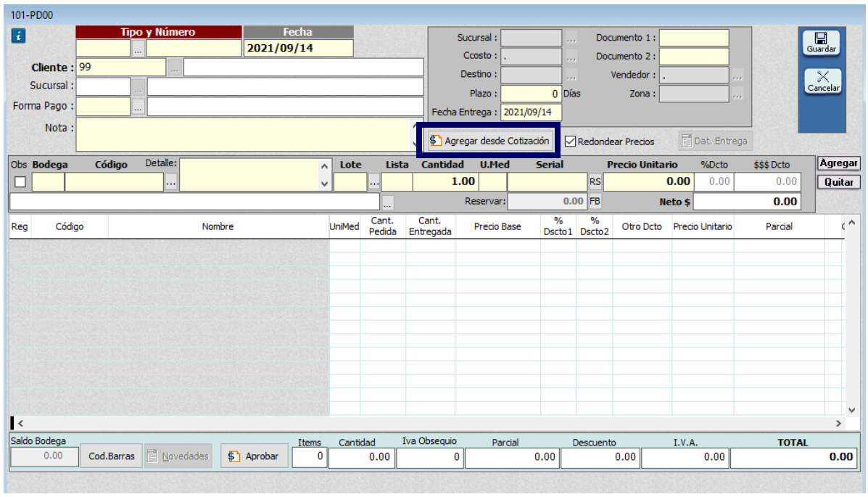The image size is (868, 497).
Task: Edit the Cantidad field showing 1.00
Action: (x=445, y=181)
